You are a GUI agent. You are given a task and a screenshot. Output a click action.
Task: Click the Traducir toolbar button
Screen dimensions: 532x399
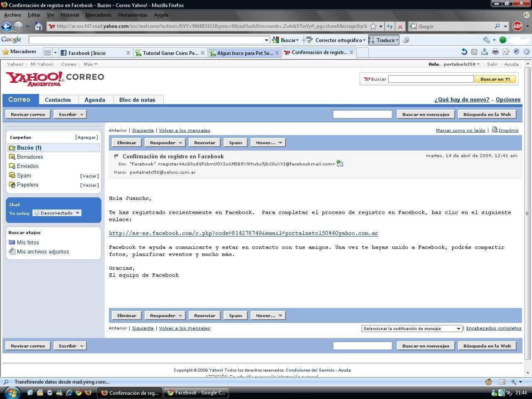tap(383, 40)
